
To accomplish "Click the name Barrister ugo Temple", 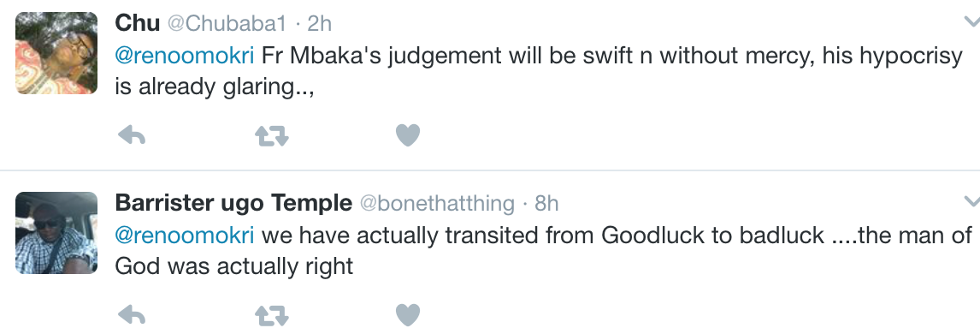I will pos(233,203).
